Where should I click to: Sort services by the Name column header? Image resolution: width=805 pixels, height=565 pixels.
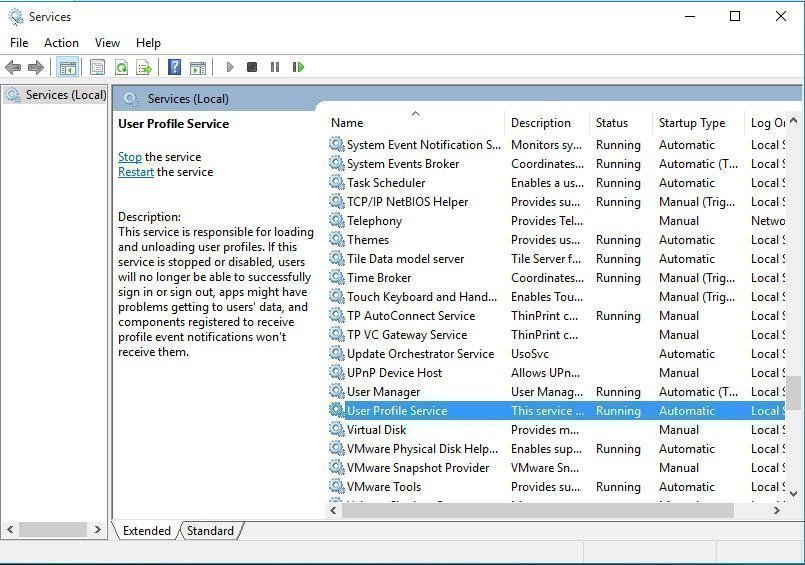347,123
